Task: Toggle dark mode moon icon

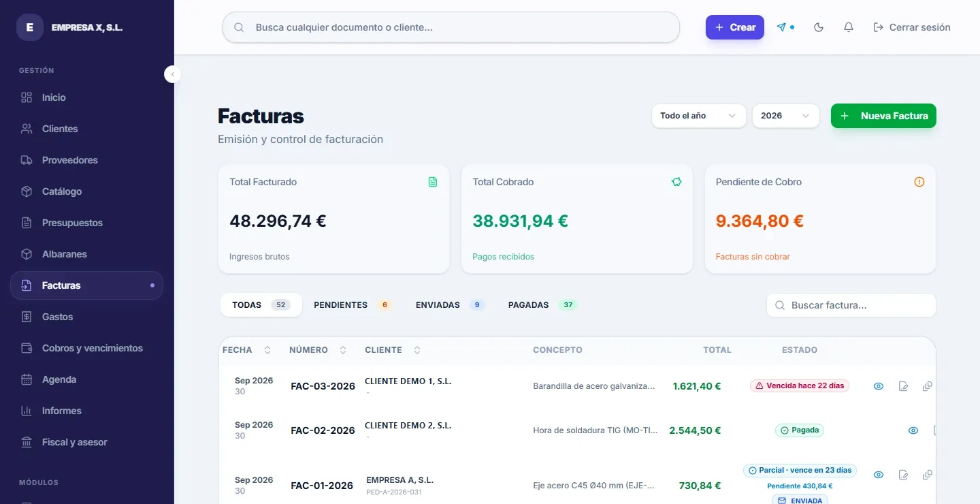Action: 819,27
